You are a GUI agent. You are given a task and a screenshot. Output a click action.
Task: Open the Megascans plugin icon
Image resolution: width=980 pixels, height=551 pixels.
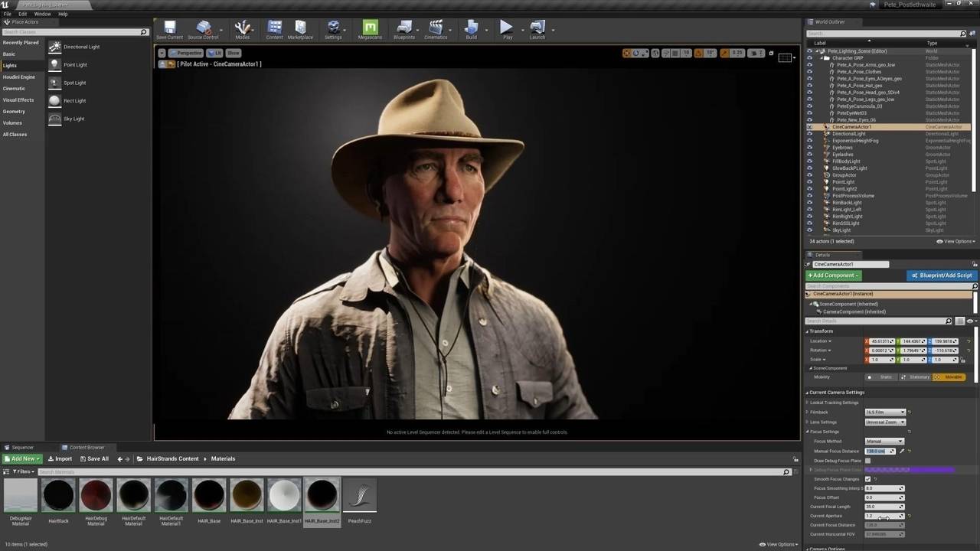point(370,28)
